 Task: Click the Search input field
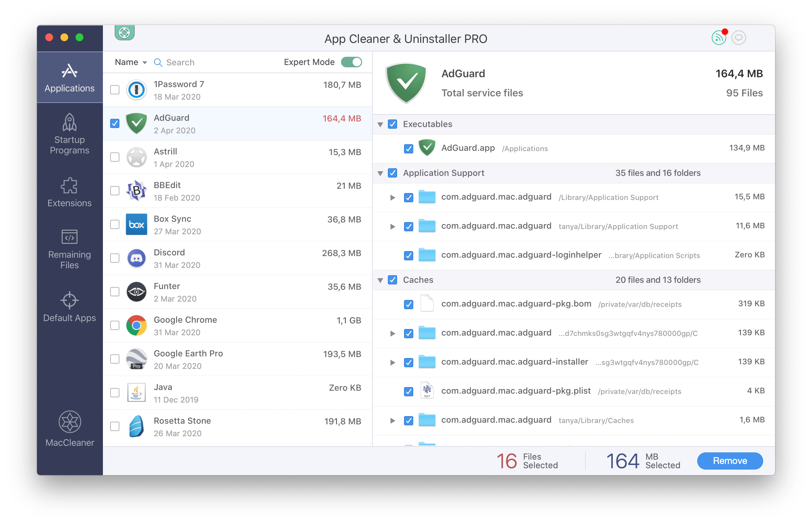[x=195, y=62]
